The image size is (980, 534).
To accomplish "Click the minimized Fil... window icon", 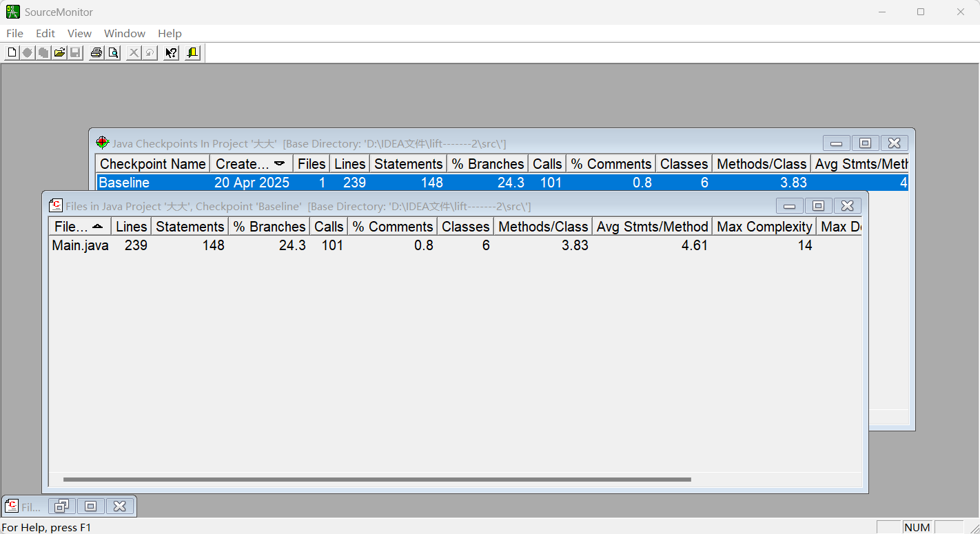I will point(11,506).
